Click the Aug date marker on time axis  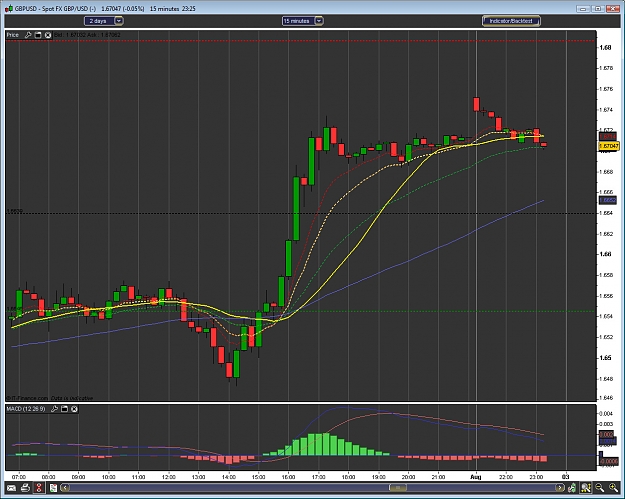coord(476,477)
